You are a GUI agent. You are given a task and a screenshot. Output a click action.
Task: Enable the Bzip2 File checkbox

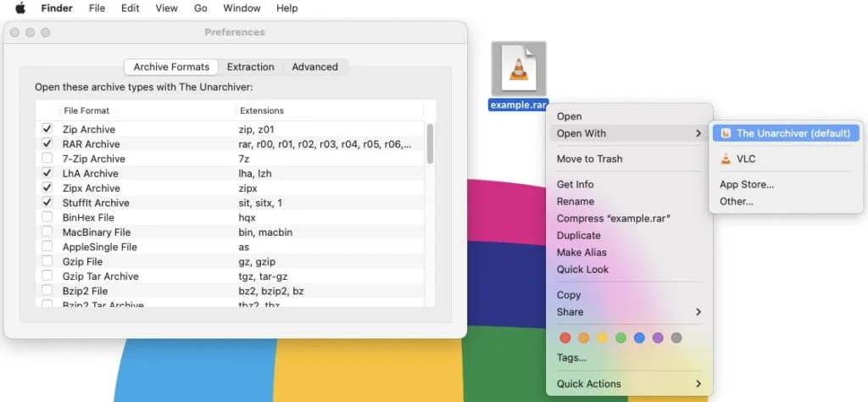click(47, 291)
